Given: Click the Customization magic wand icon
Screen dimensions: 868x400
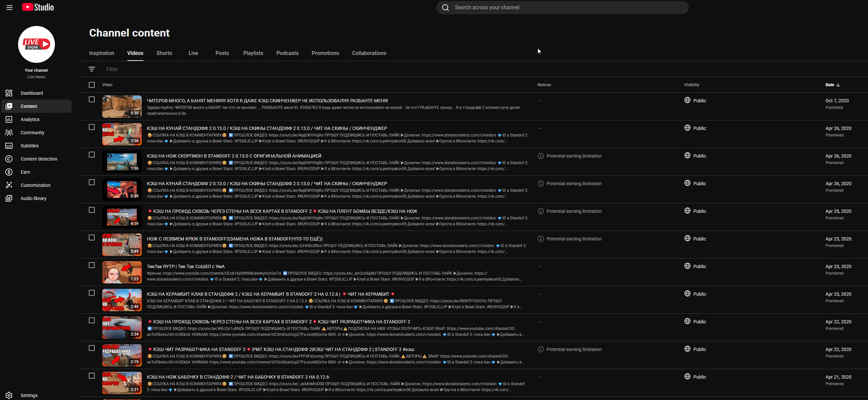Looking at the screenshot, I should point(9,185).
